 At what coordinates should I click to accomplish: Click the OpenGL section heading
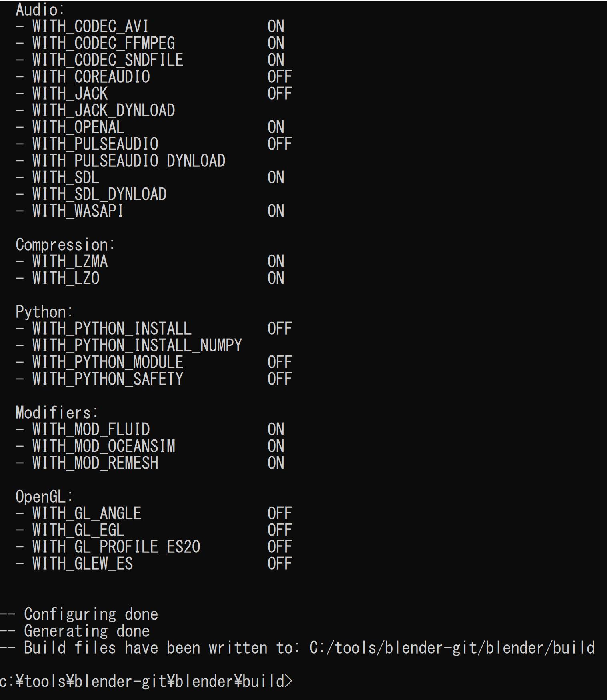click(44, 497)
